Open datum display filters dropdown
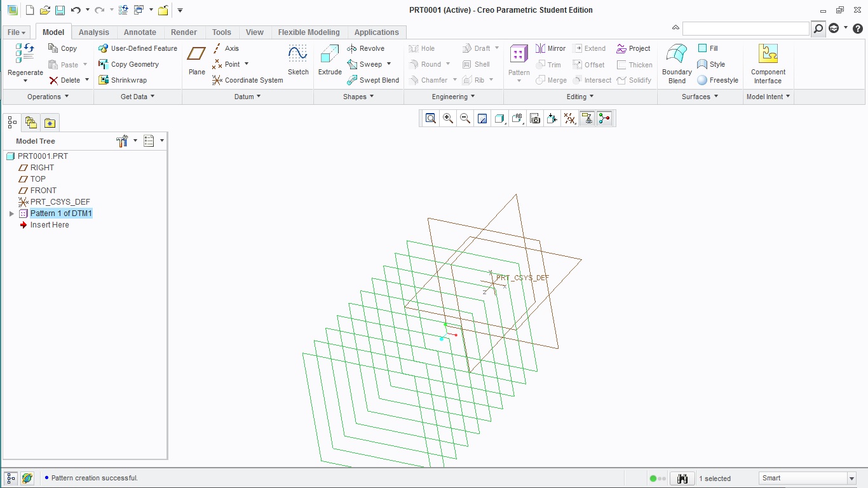868x488 pixels. pyautogui.click(x=570, y=118)
